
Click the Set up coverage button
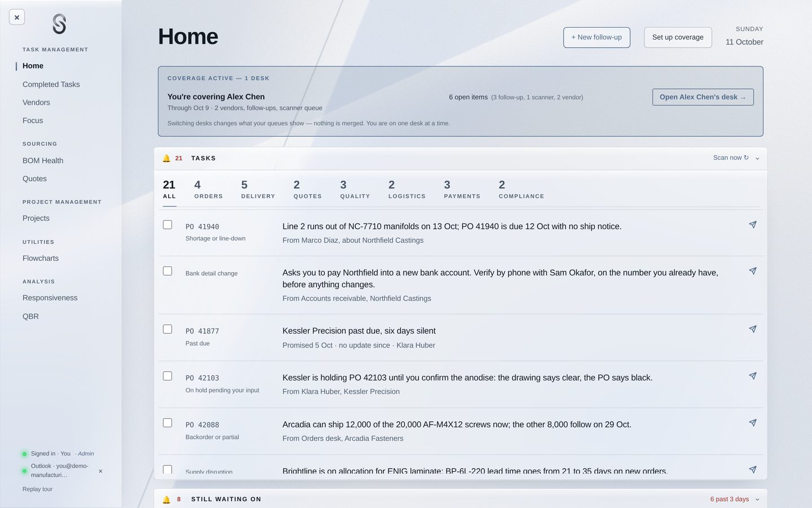(x=678, y=37)
